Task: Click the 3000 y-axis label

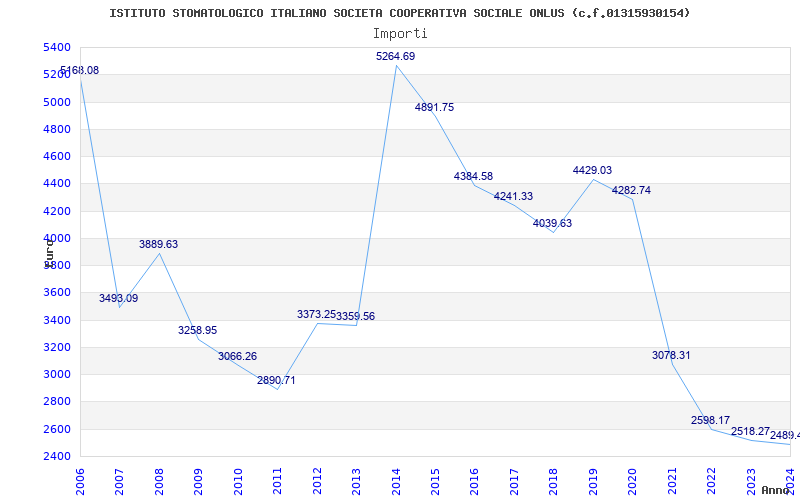Action: [57, 374]
